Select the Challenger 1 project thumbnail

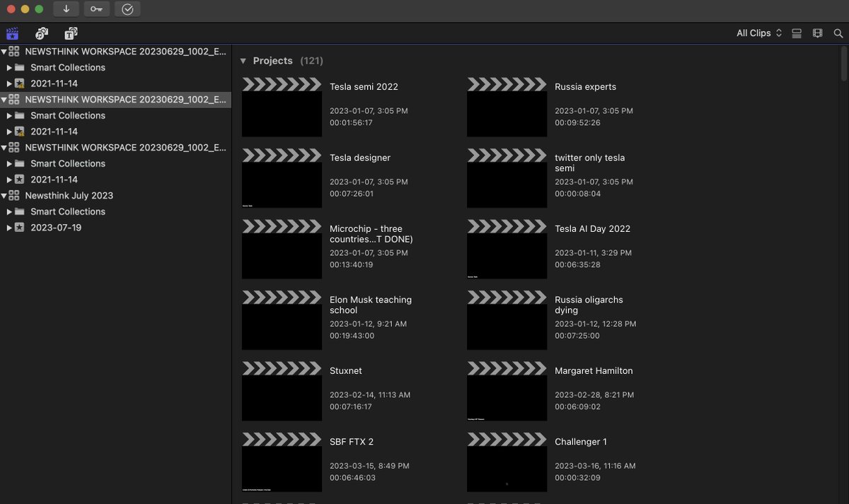click(507, 462)
